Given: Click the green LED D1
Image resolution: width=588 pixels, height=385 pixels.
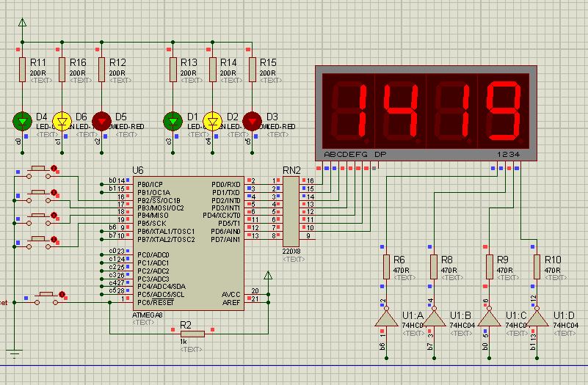Looking at the screenshot, I should pos(173,120).
